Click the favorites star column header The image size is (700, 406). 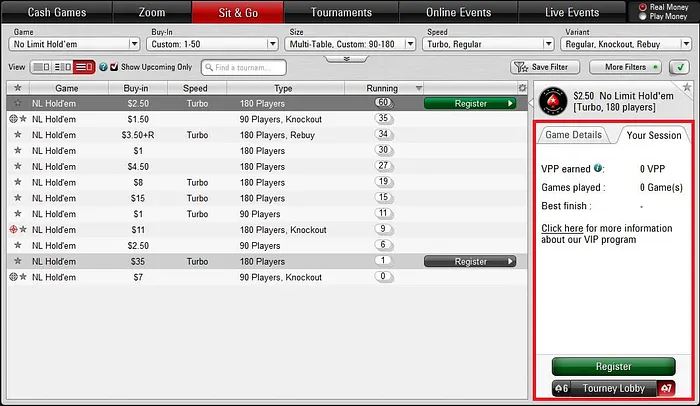pyautogui.click(x=18, y=88)
